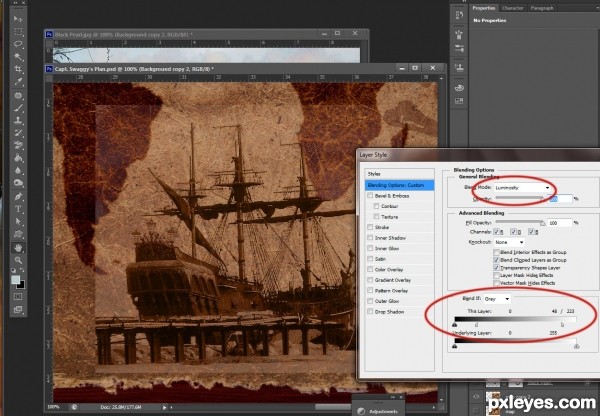Select the Dodge tool
The width and height of the screenshot is (600, 416).
point(18,183)
